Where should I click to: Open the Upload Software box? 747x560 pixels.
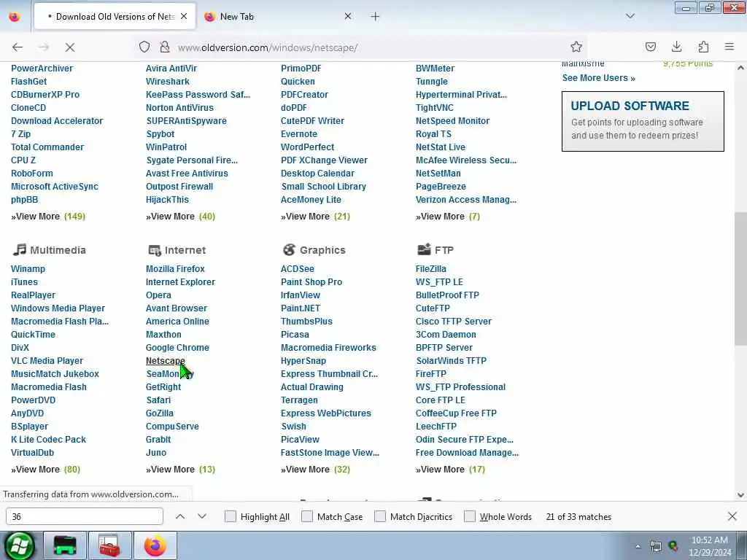643,122
